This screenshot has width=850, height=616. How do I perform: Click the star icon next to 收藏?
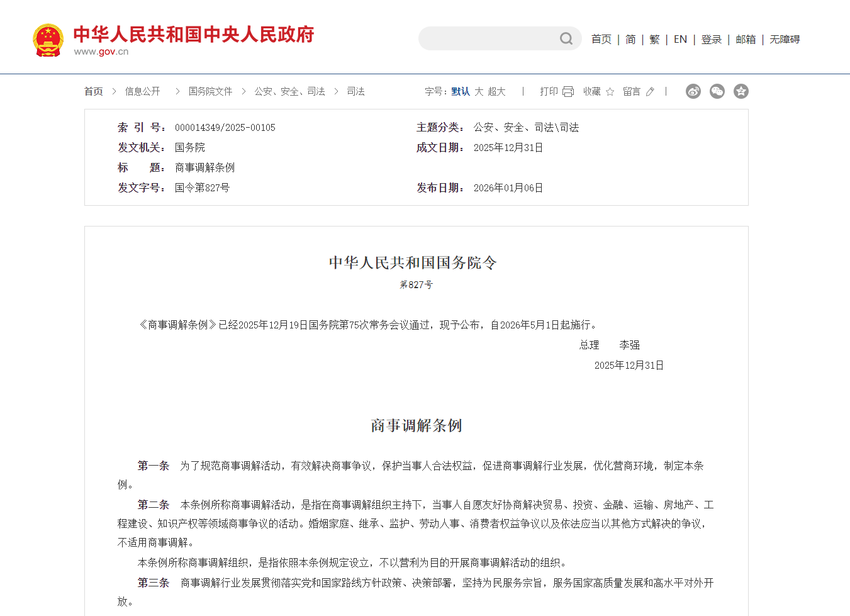point(608,91)
